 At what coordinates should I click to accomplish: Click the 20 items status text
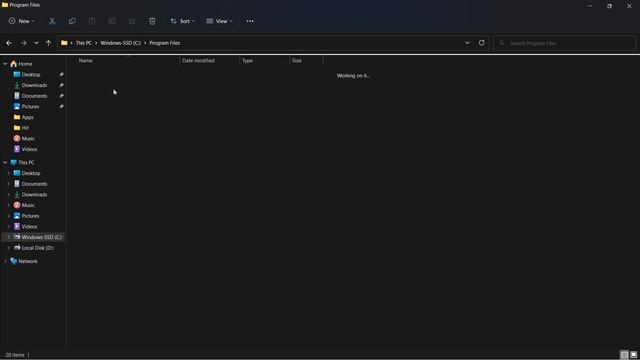pyautogui.click(x=15, y=355)
